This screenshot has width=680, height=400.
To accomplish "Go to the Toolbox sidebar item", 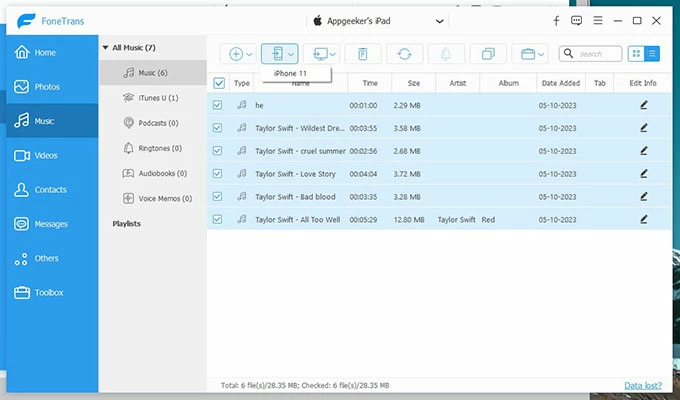I will tap(48, 292).
